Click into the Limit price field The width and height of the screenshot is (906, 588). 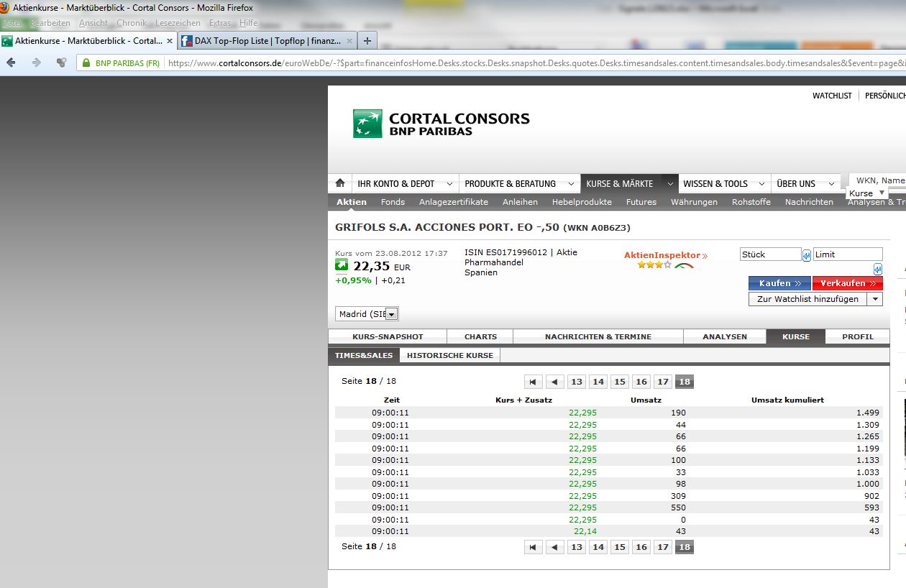848,254
